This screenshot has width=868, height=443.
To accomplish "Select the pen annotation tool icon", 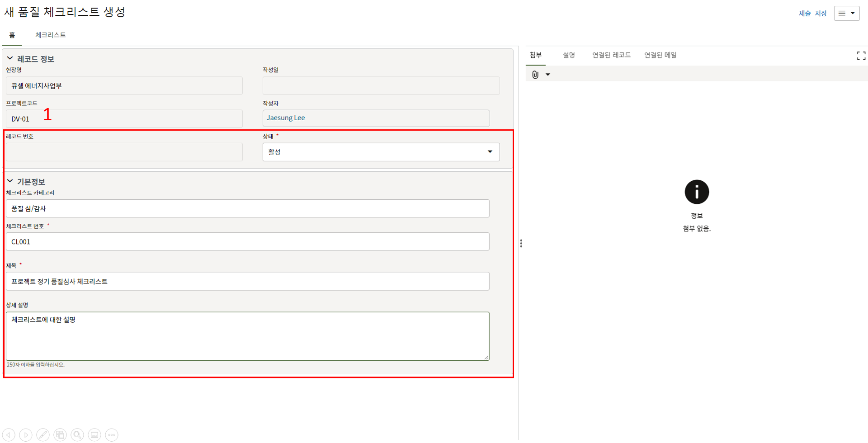I will tap(43, 435).
